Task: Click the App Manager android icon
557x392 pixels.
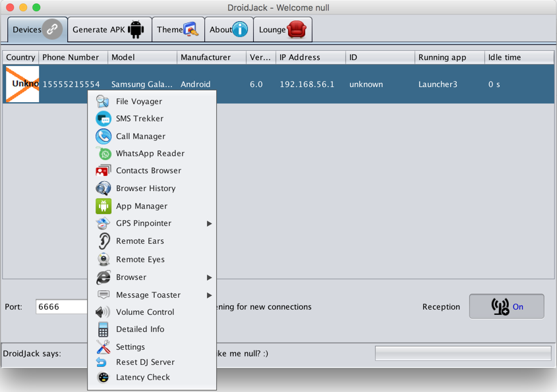Action: click(x=103, y=206)
